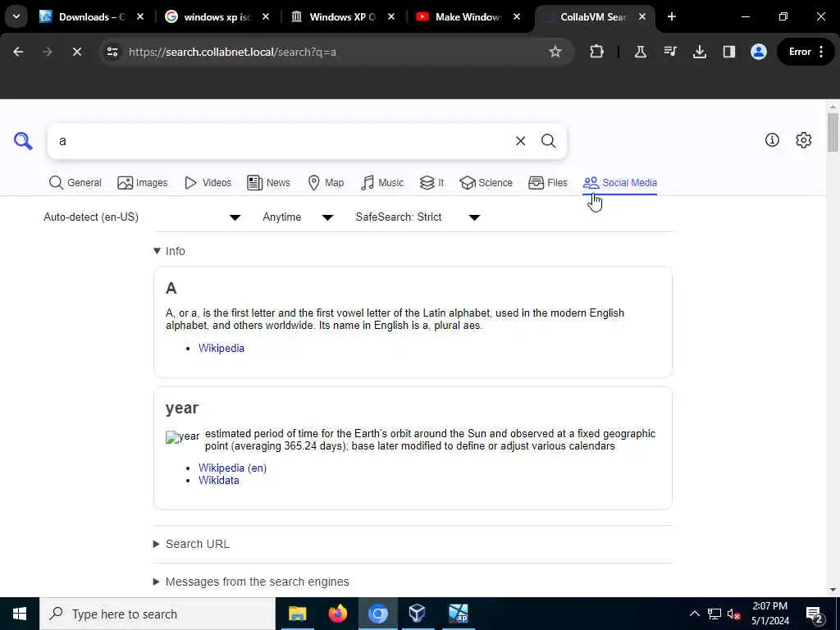The image size is (840, 630).
Task: Click the browser address bar URL
Action: coord(232,52)
